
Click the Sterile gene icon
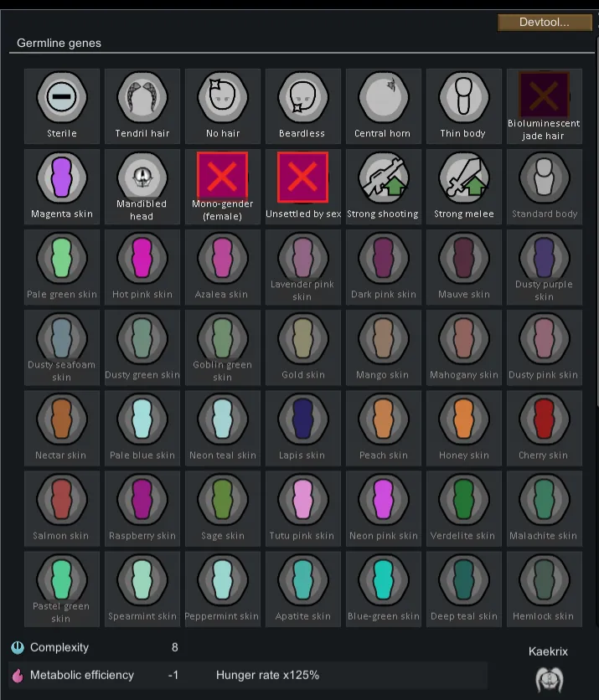[x=62, y=97]
